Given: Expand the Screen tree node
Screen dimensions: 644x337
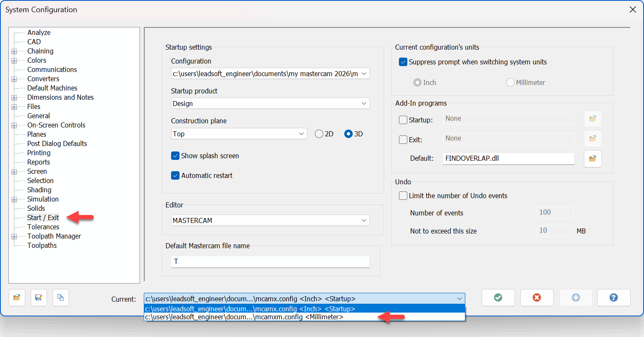Looking at the screenshot, I should [14, 172].
